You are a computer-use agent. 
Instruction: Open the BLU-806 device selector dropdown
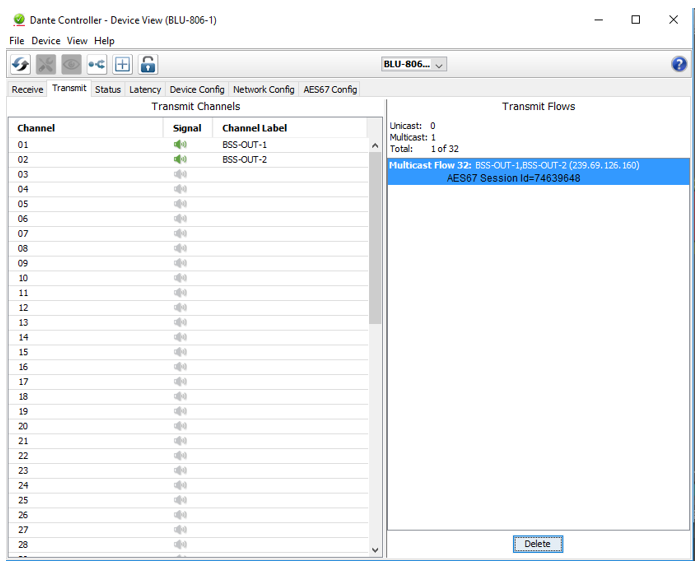pos(414,64)
